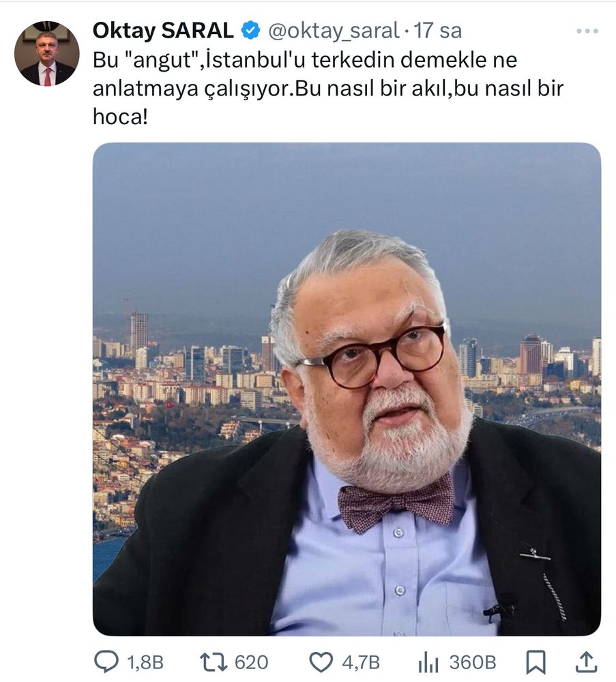616x682 pixels.
Task: Click the bow tie in the photo
Action: point(396,503)
